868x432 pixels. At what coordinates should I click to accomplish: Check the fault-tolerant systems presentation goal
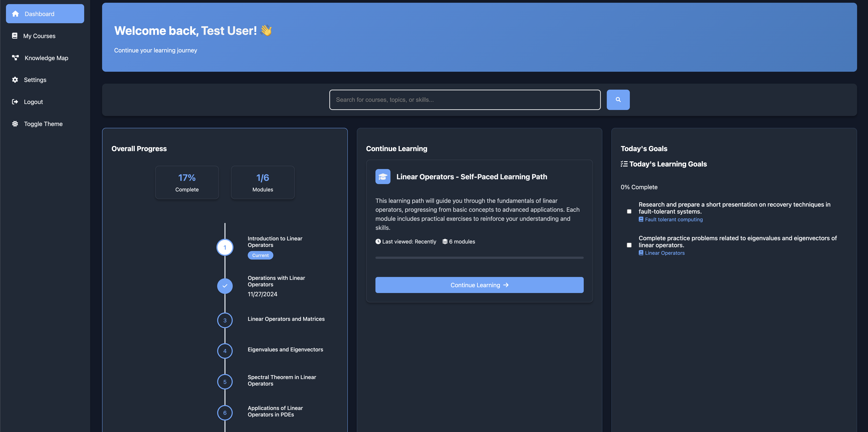click(x=629, y=211)
